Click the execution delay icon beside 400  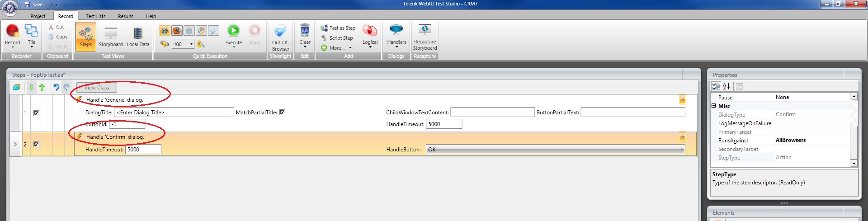click(165, 44)
